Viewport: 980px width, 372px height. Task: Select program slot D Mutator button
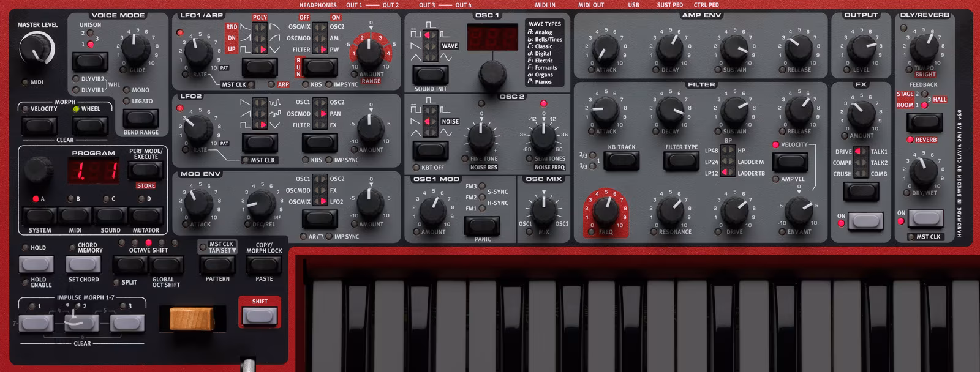pos(146,215)
